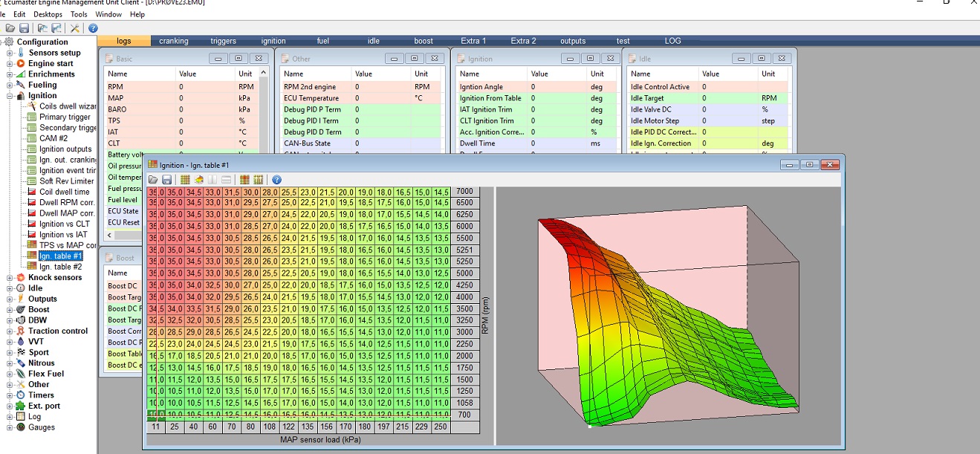Switch to the cranking desktop tab
The width and height of the screenshot is (980, 454).
coord(173,41)
